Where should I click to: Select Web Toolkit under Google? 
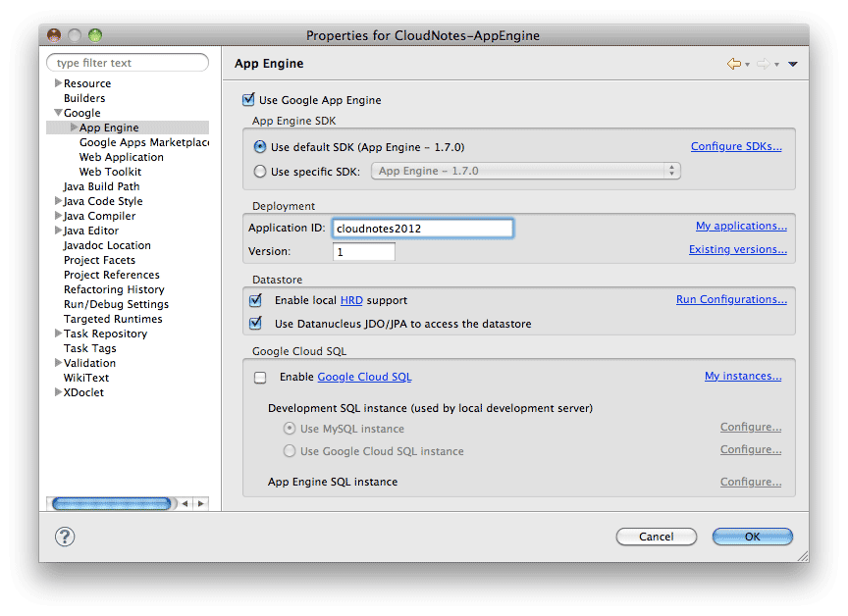[x=110, y=172]
